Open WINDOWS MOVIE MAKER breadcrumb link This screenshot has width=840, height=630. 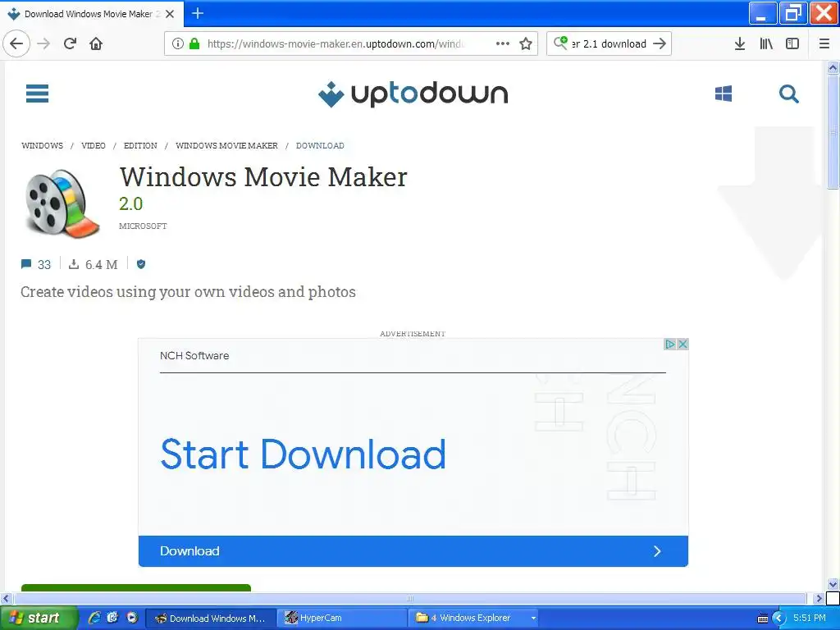tap(226, 146)
